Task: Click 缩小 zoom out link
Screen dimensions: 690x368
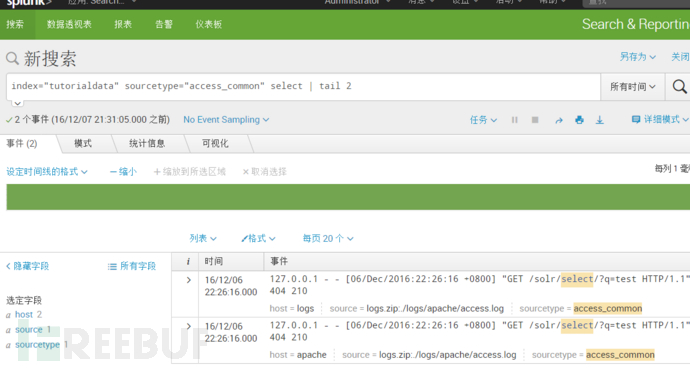Action: click(x=123, y=171)
